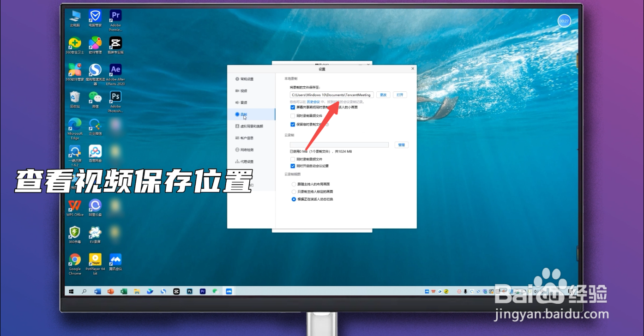Image resolution: width=644 pixels, height=336 pixels.
Task: Select 只录制主持人锁定的画面 radio option
Action: coord(294,192)
